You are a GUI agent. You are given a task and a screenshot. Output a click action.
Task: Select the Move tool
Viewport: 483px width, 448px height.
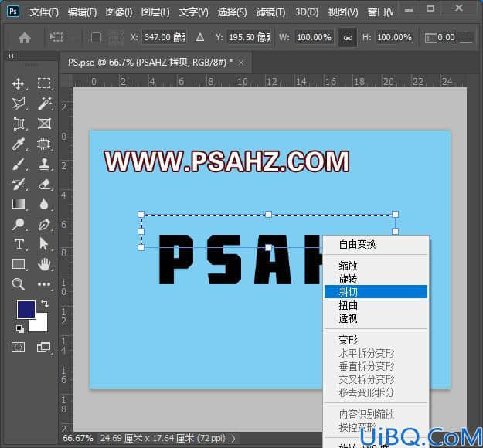click(19, 83)
